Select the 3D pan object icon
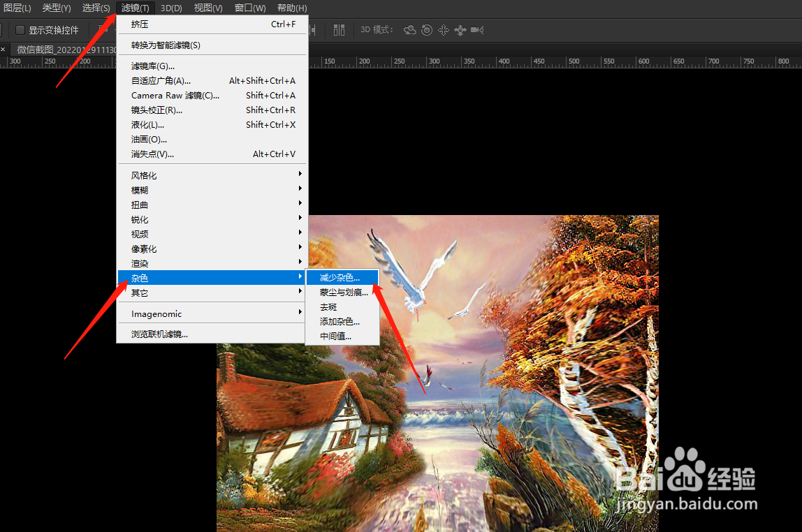The image size is (802, 532). (x=444, y=30)
